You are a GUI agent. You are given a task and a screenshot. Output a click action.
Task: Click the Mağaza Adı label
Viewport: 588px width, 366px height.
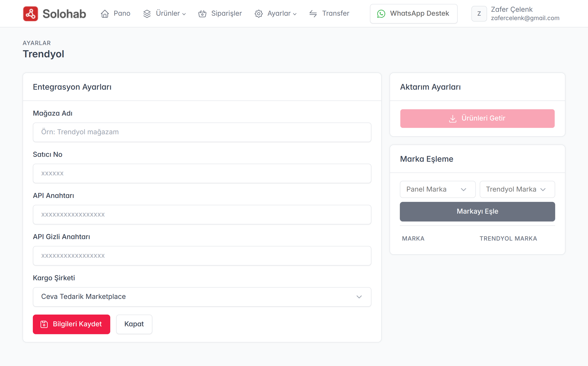pos(53,113)
